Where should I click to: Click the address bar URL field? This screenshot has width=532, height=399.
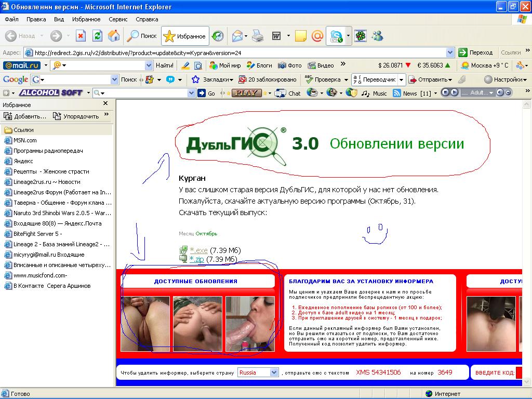[x=235, y=53]
